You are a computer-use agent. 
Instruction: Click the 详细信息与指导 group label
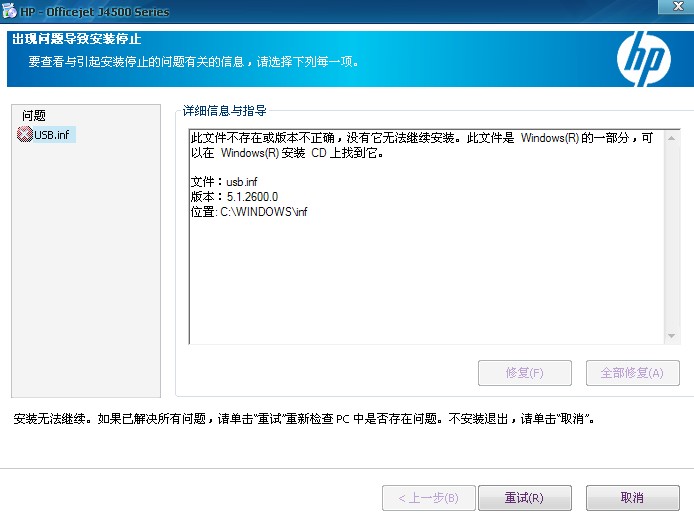pos(224,110)
